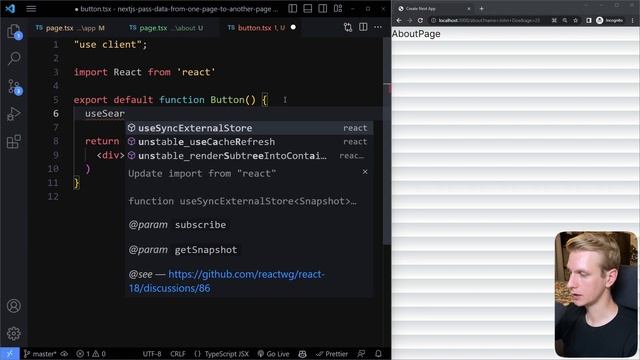Click the "use client" string on line 1
This screenshot has height=360, width=640.
point(108,44)
